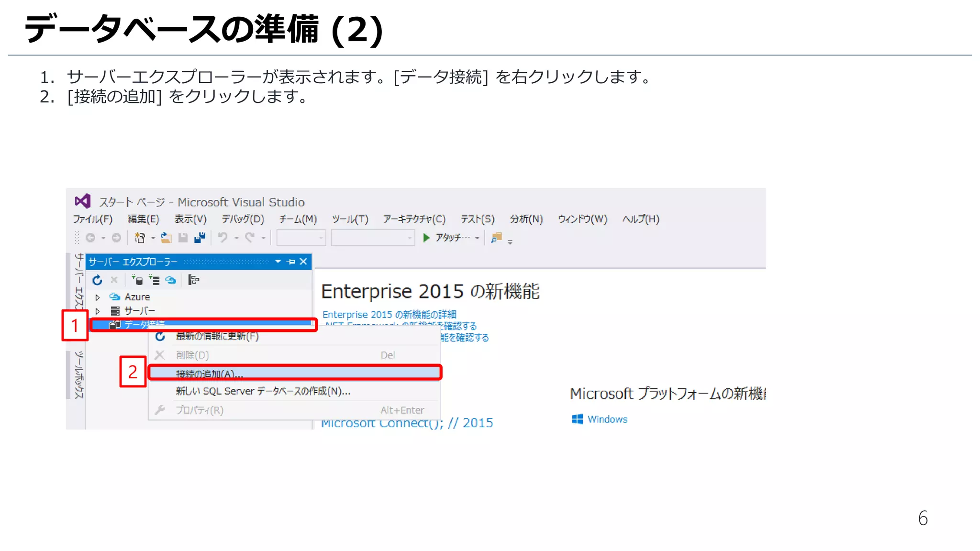Select the データ接続 tree item
The height and width of the screenshot is (551, 980).
(144, 325)
